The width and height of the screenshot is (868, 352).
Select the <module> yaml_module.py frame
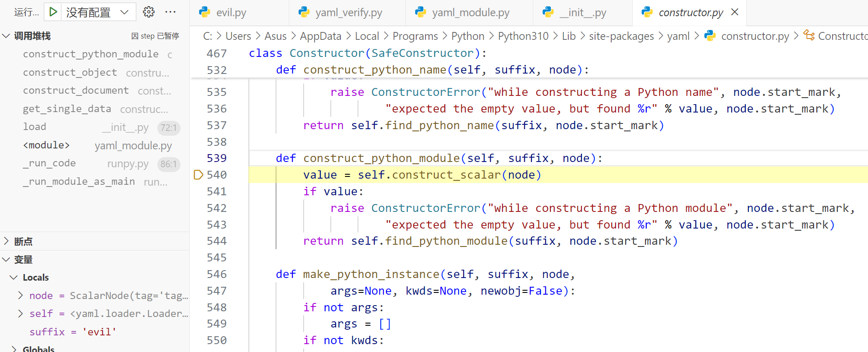95,145
